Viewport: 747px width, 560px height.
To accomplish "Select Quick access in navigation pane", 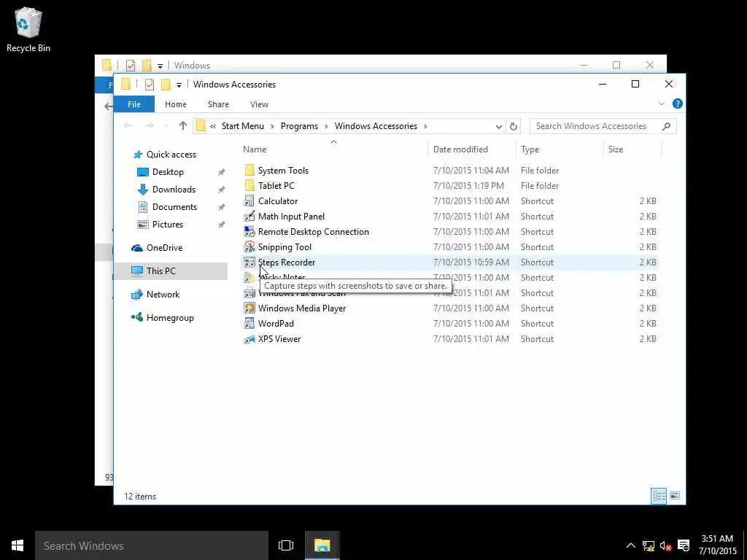I will (x=171, y=155).
